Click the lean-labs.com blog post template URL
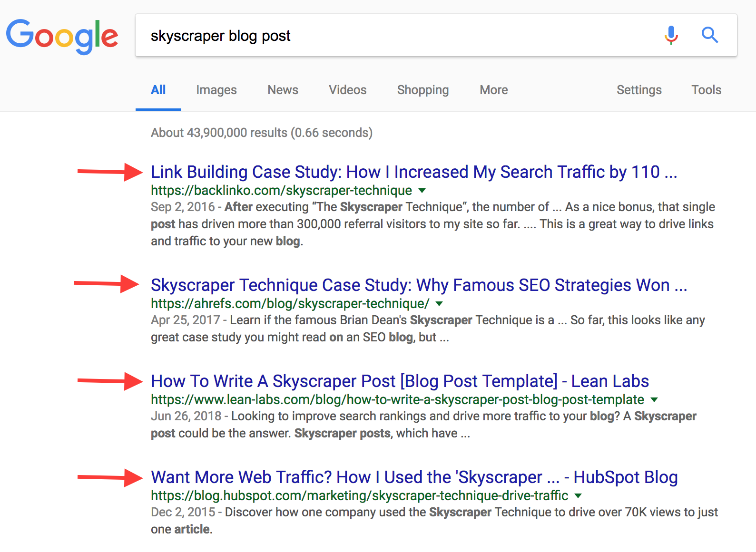 pos(398,399)
